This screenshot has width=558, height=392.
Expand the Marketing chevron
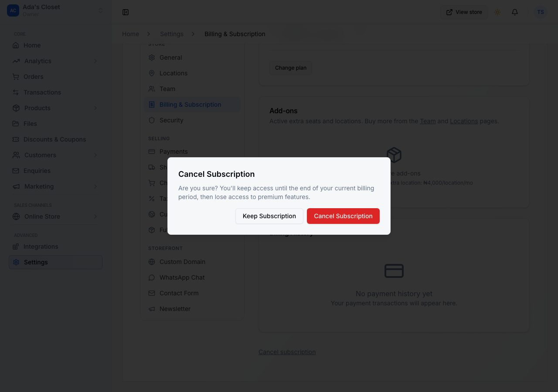[x=95, y=186]
